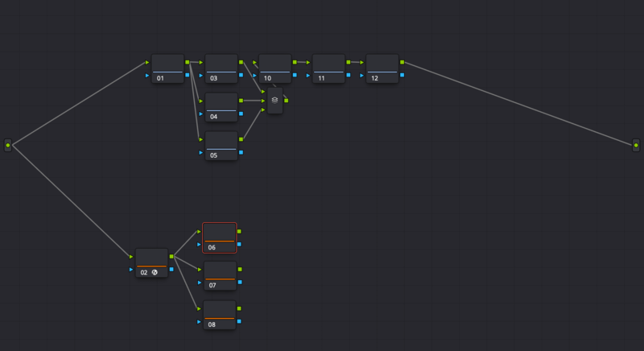This screenshot has width=644, height=351.
Task: Click the source input connector on left edge
Action: (8, 145)
